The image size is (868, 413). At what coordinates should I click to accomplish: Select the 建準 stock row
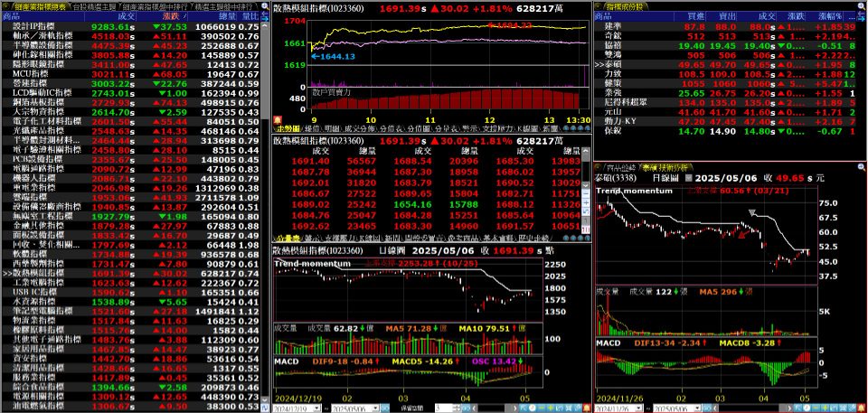(x=725, y=26)
